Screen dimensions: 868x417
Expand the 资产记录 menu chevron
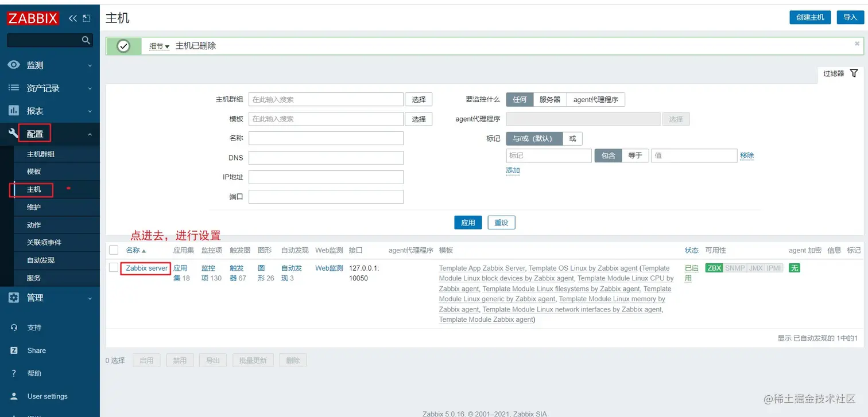[90, 88]
